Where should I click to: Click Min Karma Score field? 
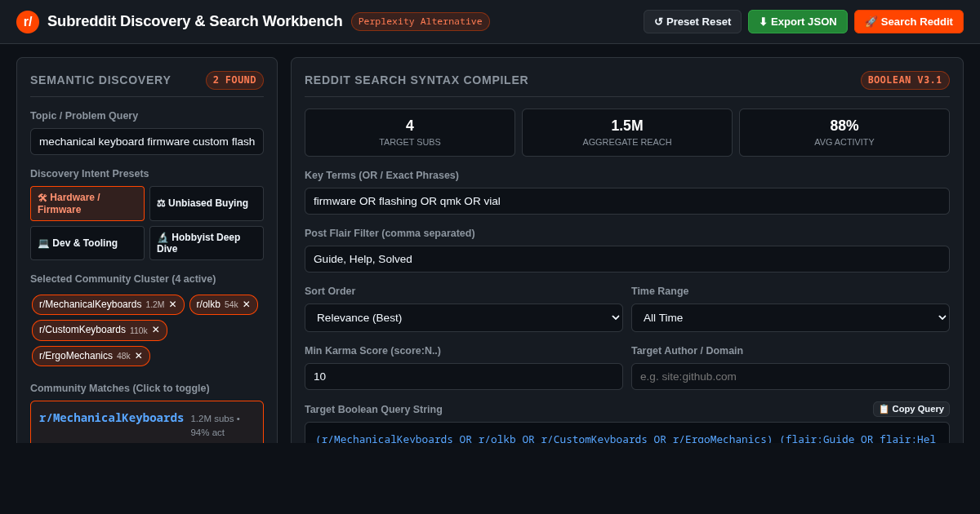click(464, 376)
